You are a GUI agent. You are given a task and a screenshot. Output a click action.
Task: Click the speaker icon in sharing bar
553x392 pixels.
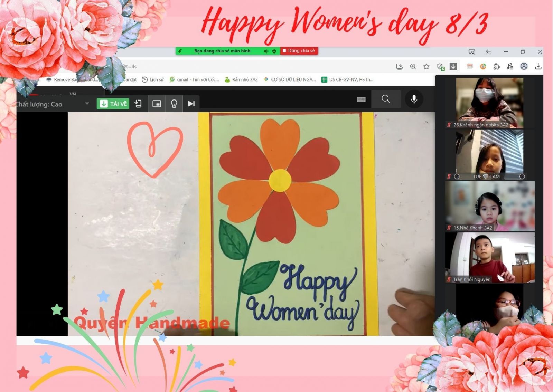point(266,51)
